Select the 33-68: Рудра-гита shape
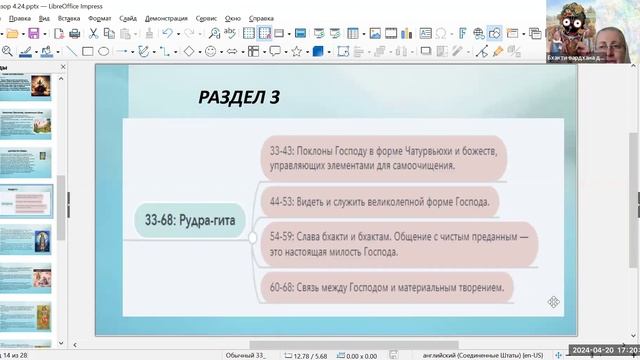Screen dimensions: 640x360 pyautogui.click(x=190, y=220)
